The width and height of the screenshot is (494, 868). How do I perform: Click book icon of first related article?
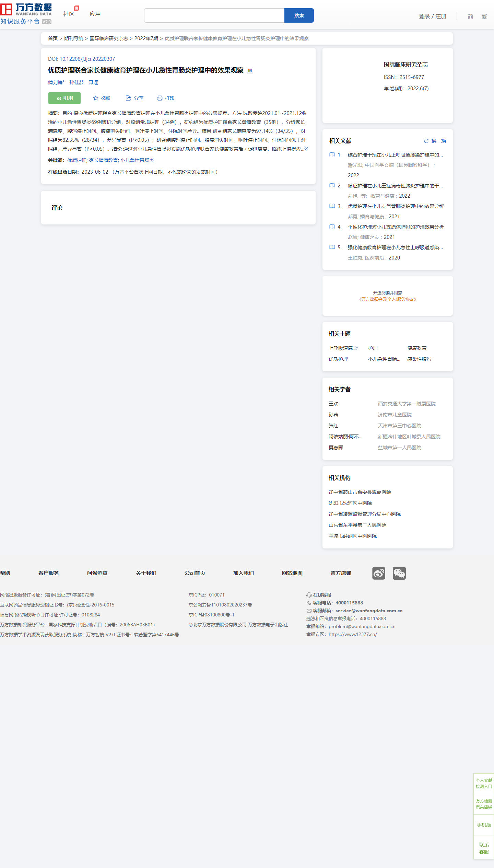(x=332, y=155)
